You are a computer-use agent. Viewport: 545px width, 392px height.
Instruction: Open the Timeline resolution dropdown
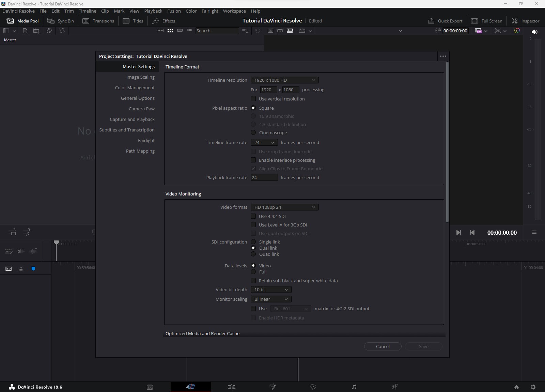(285, 80)
